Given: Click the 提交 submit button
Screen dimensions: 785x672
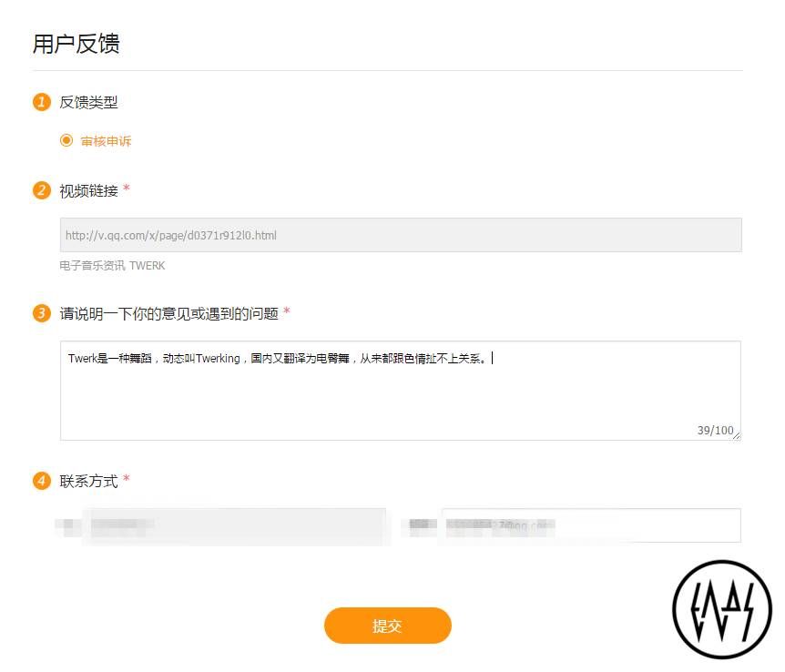Looking at the screenshot, I should pyautogui.click(x=388, y=626).
